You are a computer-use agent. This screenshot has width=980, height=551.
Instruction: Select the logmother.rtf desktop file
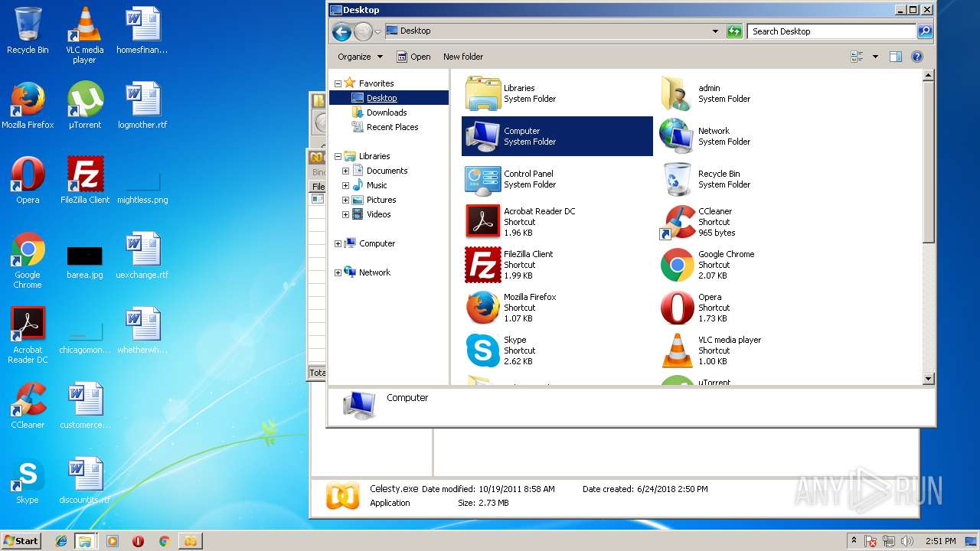coord(142,106)
